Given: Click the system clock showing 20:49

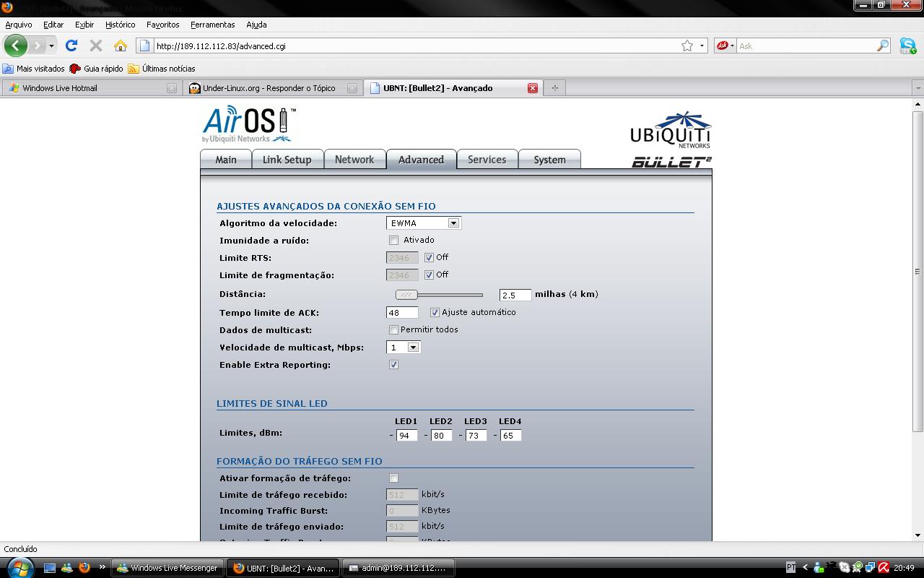Looking at the screenshot, I should coord(904,568).
